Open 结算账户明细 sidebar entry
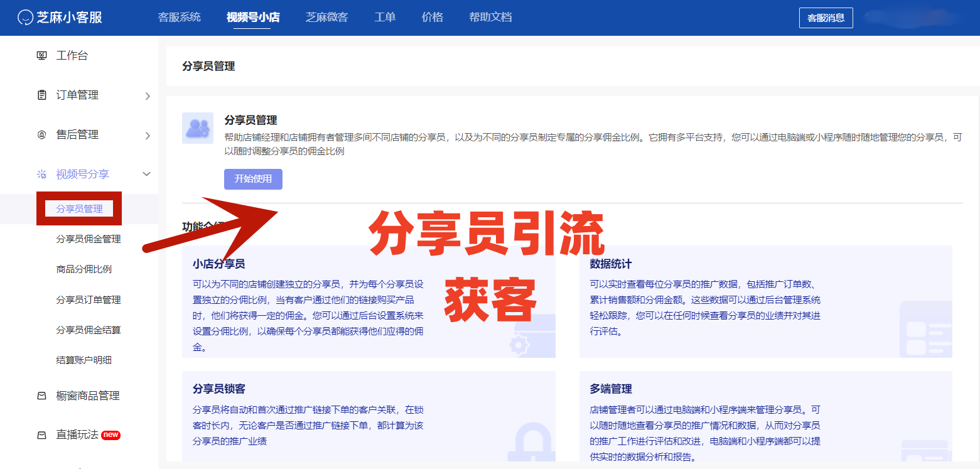This screenshot has height=469, width=980. click(84, 360)
